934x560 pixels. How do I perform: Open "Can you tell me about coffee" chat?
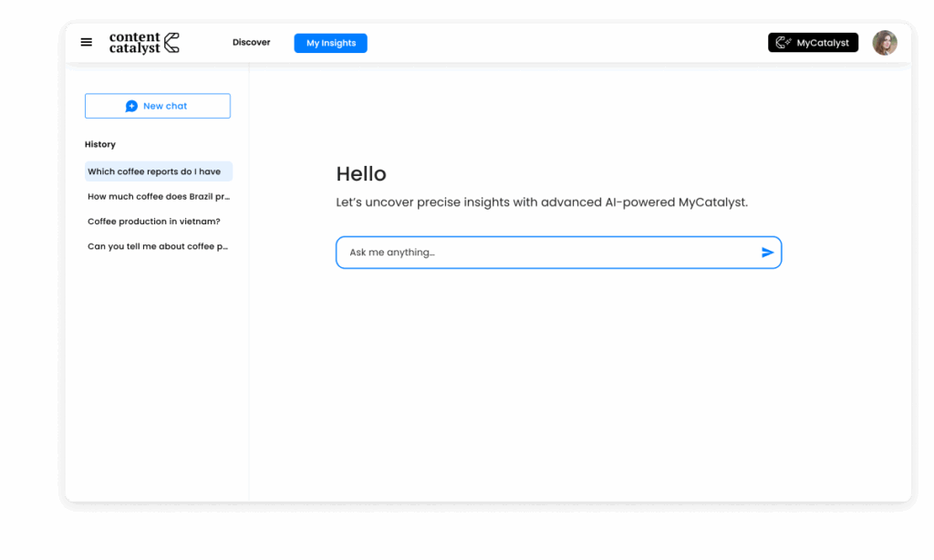coord(158,246)
